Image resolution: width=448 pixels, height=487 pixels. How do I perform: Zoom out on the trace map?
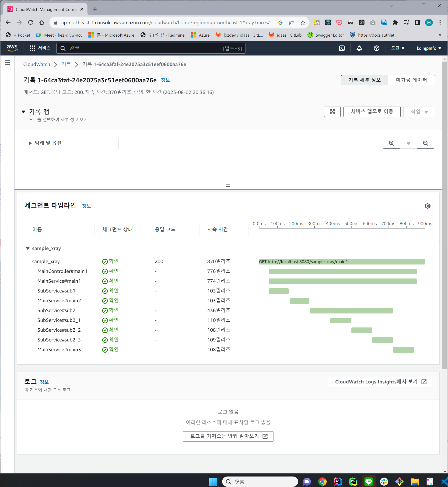[x=425, y=143]
